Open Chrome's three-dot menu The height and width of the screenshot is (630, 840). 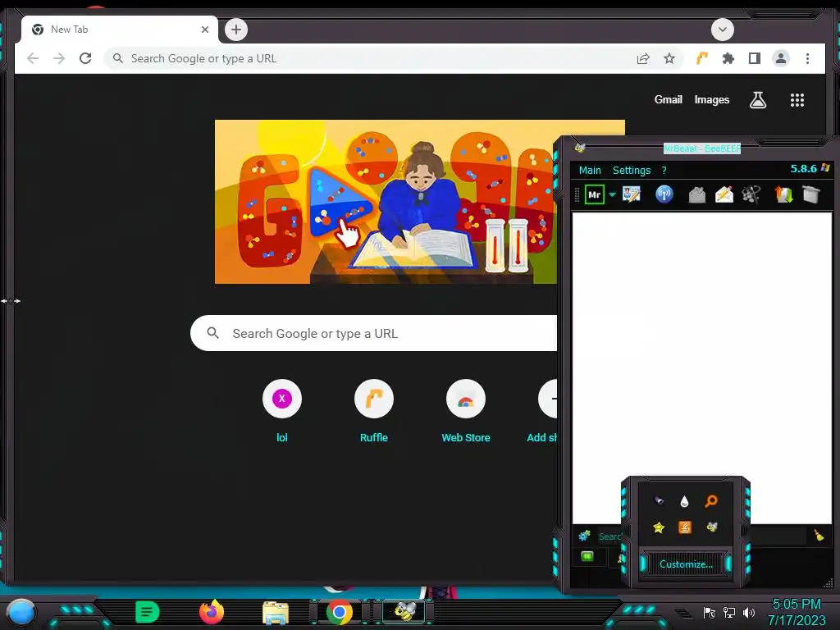point(807,58)
